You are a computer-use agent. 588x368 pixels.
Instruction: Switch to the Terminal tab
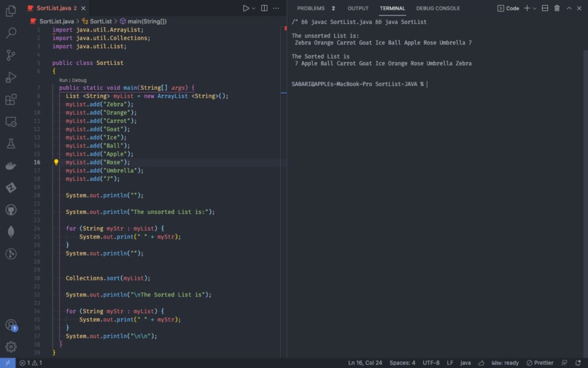[x=392, y=8]
